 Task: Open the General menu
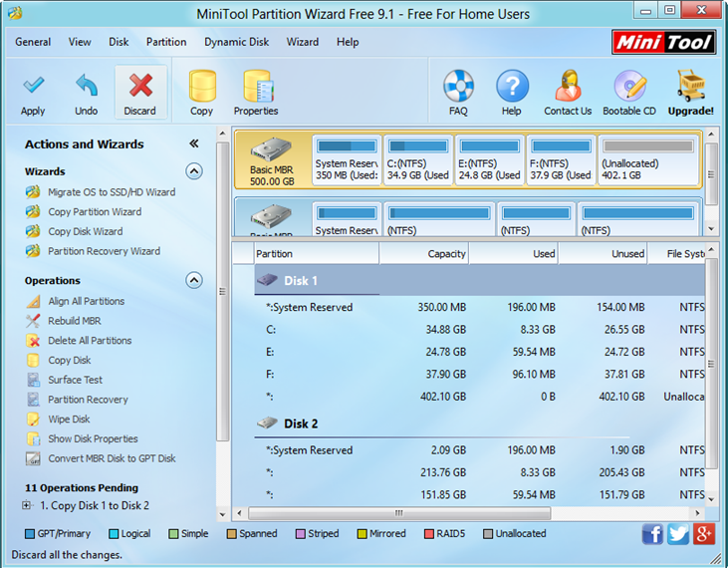(33, 42)
